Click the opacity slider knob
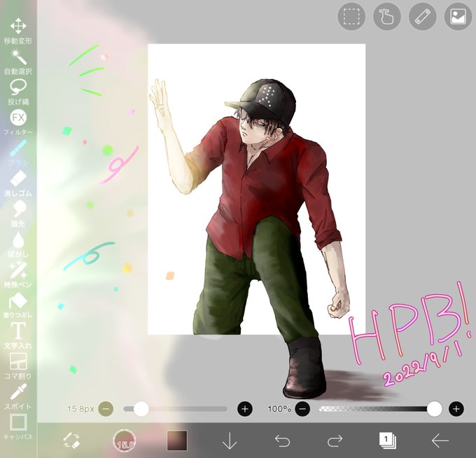 click(x=435, y=409)
